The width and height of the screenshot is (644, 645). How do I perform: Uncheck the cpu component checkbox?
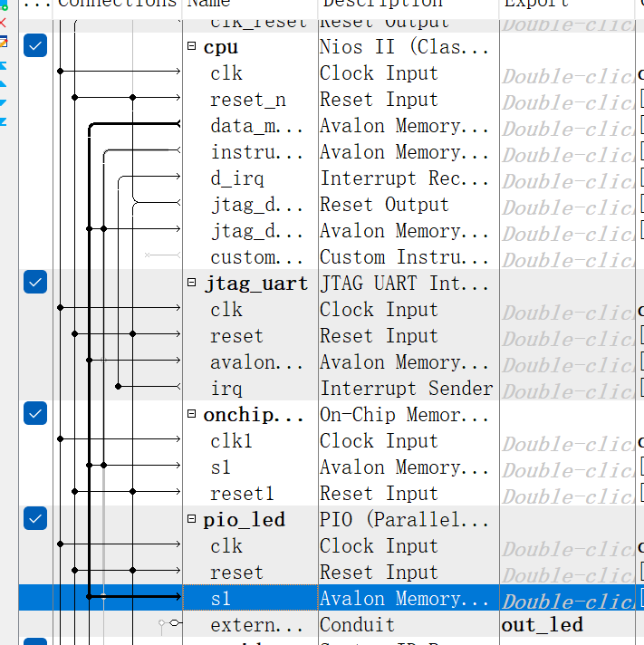click(35, 45)
